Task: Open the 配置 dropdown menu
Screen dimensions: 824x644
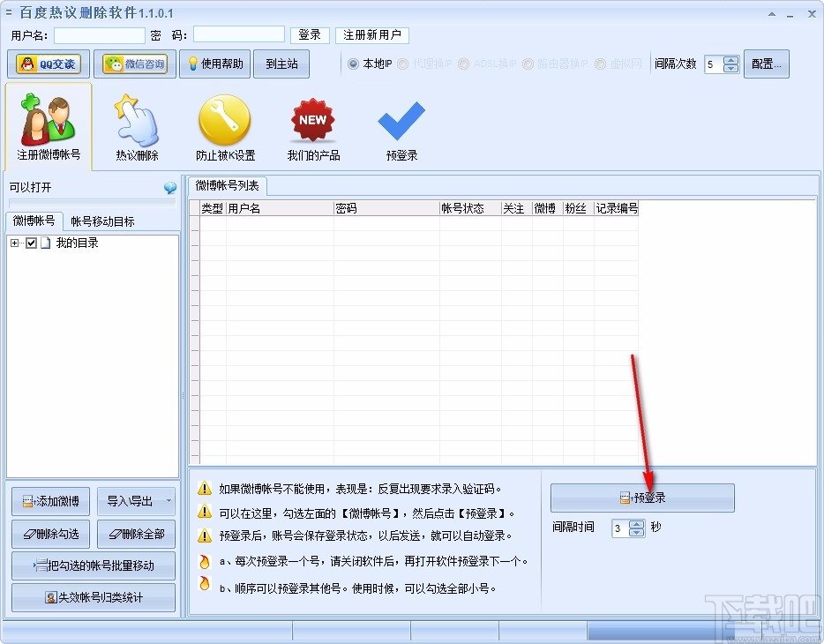Action: (767, 64)
